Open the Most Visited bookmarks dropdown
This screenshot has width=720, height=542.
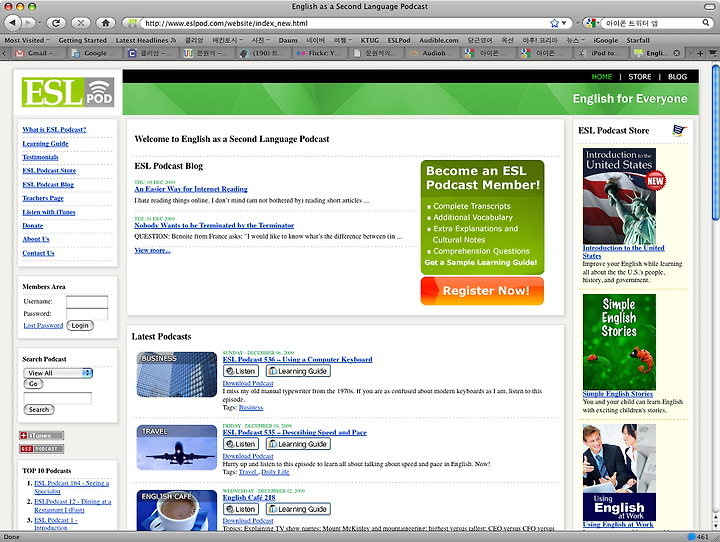tap(27, 40)
